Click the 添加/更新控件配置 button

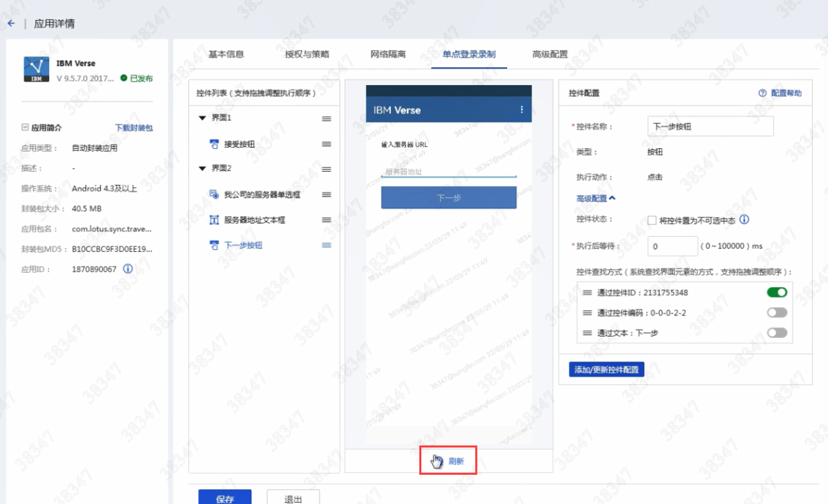[606, 370]
